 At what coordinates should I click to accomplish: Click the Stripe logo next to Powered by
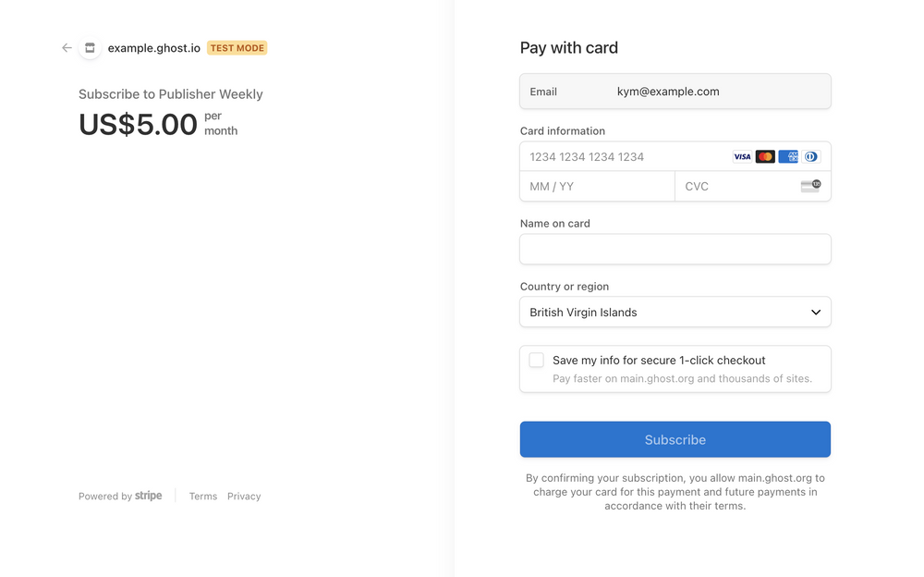(x=147, y=496)
